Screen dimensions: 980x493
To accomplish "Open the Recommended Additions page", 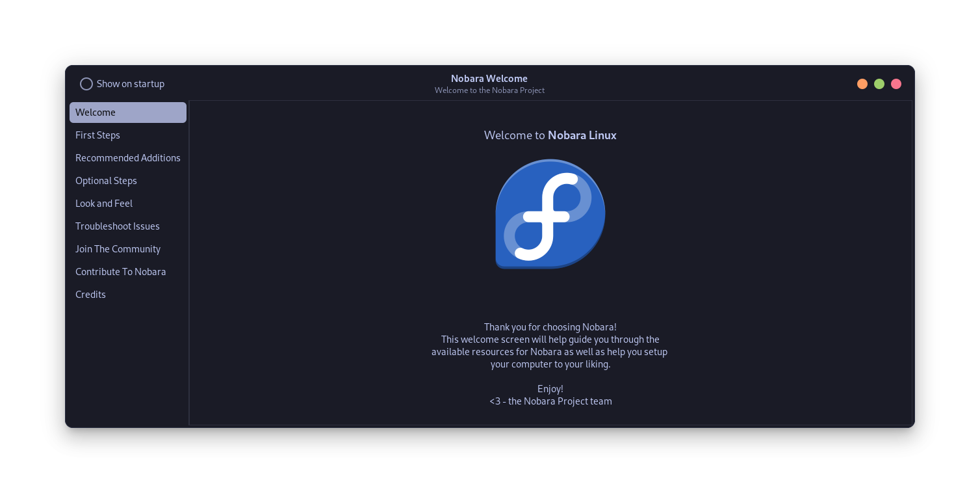I will coord(128,157).
